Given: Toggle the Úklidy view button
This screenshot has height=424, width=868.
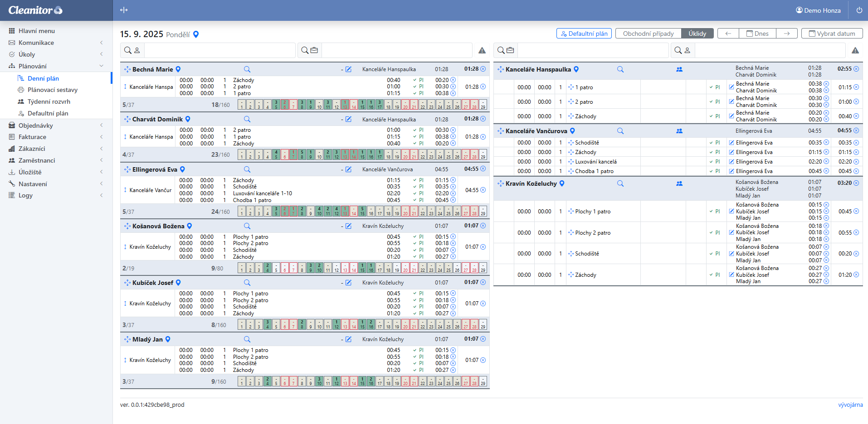Looking at the screenshot, I should pos(697,34).
